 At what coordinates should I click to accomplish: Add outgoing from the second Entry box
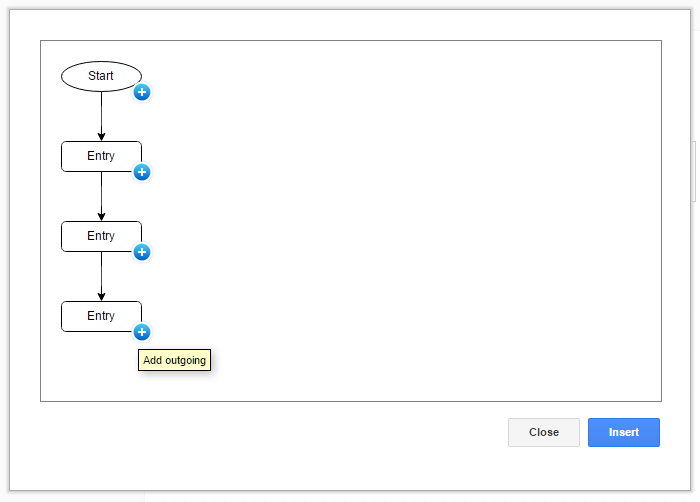click(x=142, y=252)
